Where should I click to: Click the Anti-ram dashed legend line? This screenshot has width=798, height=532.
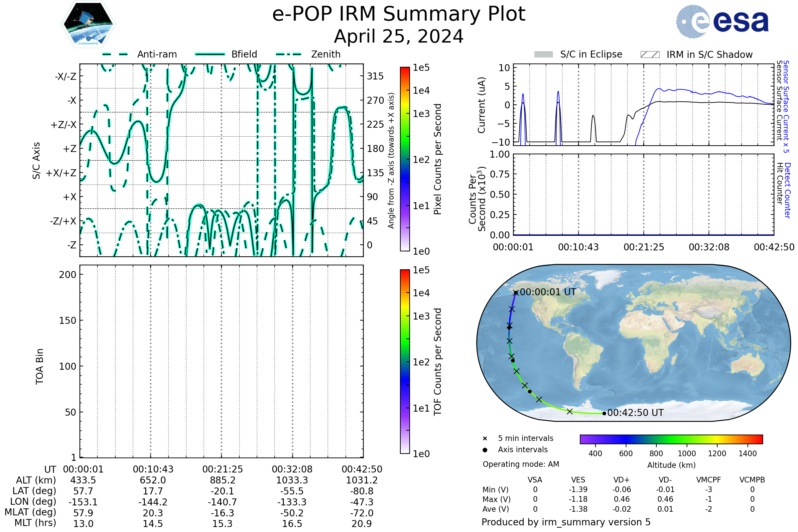coord(115,54)
